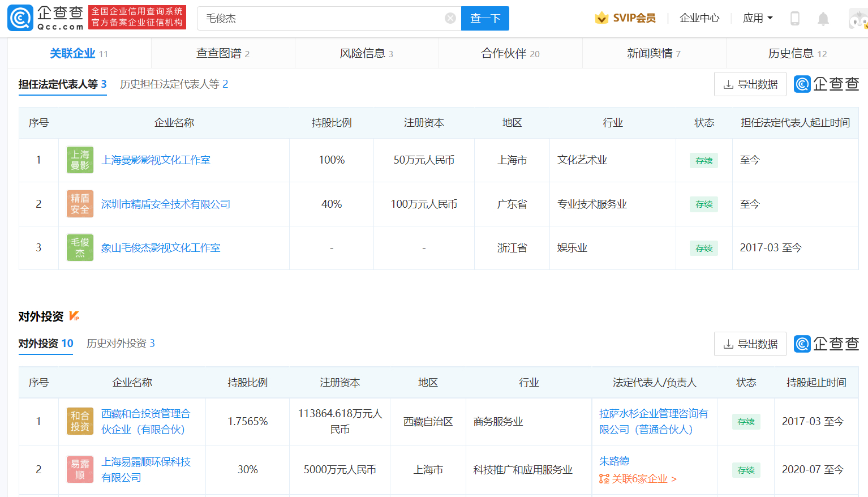The image size is (868, 497).
Task: Switch to the 查查图谱 tab
Action: [223, 53]
